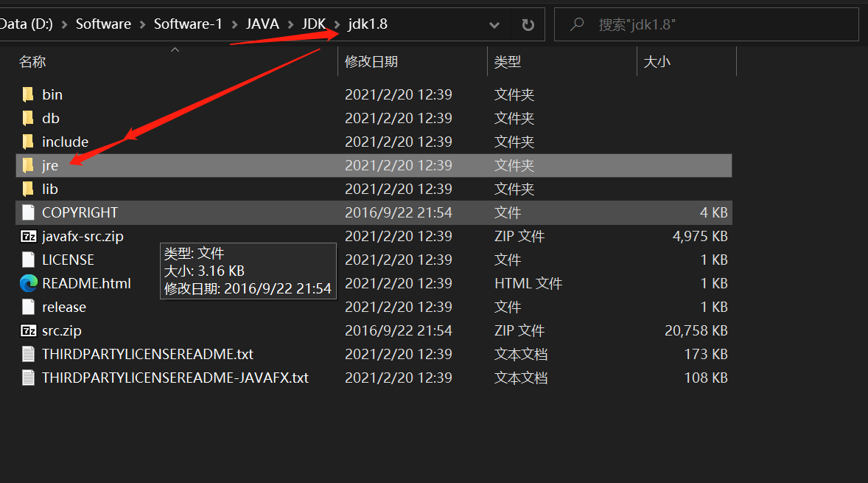Select the README.html file name
The image size is (868, 483).
pos(86,284)
